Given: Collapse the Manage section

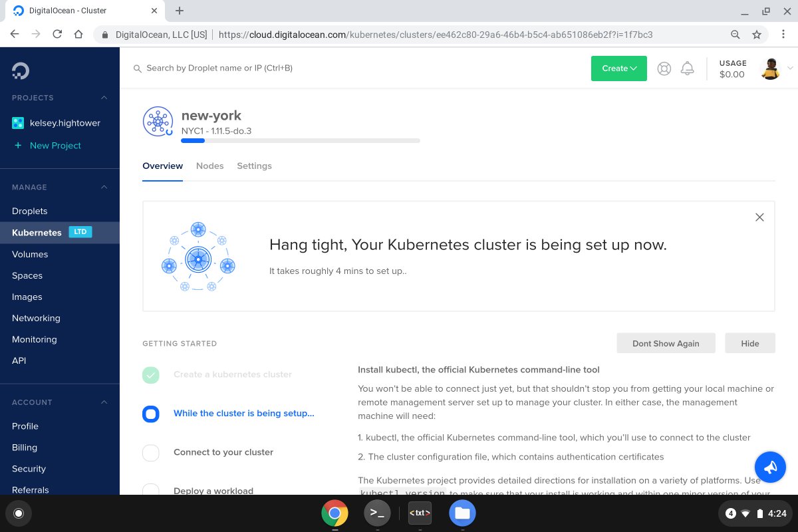Looking at the screenshot, I should click(104, 188).
